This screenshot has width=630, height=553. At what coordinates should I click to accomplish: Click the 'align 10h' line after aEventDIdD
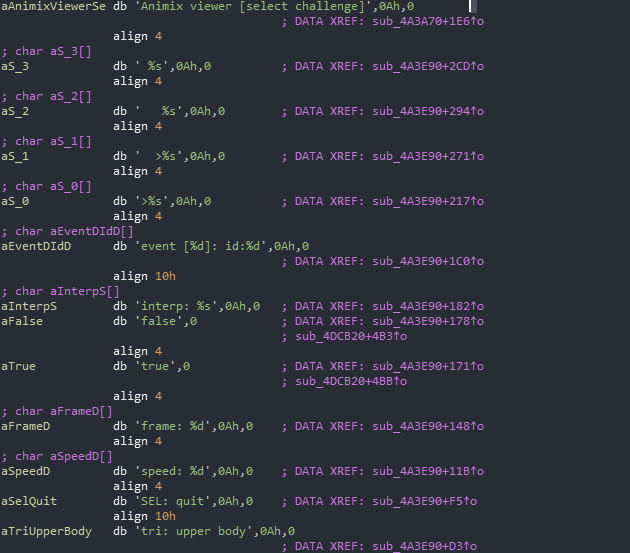[144, 276]
